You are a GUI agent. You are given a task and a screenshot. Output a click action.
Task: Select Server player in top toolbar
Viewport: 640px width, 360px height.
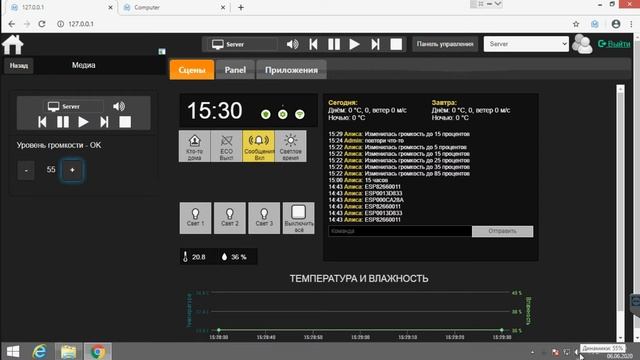242,44
